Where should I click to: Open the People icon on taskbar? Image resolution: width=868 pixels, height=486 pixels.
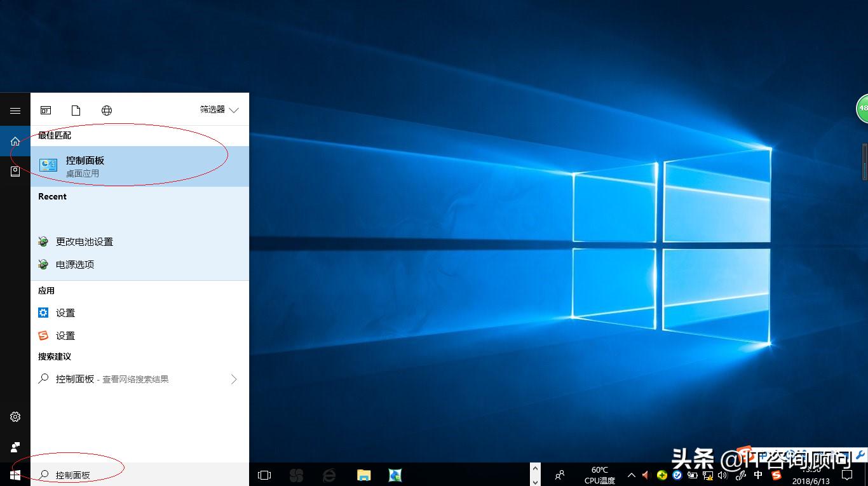point(559,475)
